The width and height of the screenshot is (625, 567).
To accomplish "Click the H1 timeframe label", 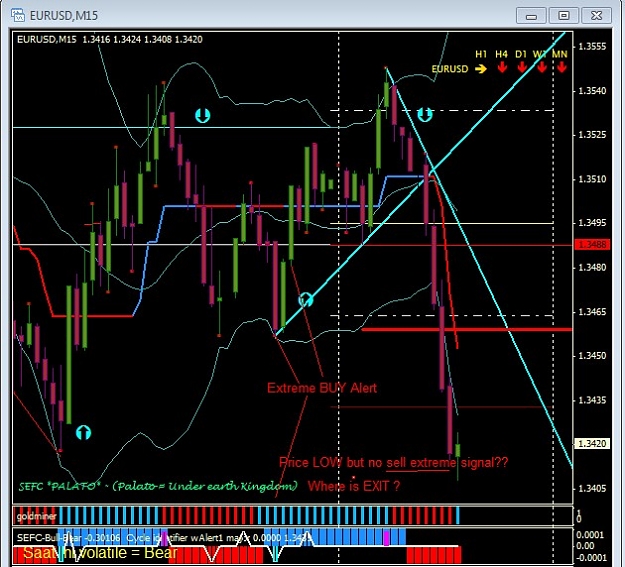I will (x=481, y=54).
